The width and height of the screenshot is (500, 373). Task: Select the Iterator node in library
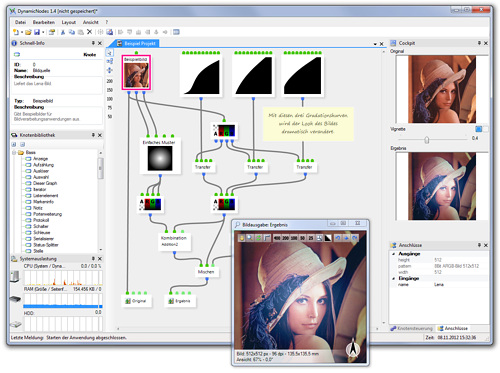[x=39, y=189]
